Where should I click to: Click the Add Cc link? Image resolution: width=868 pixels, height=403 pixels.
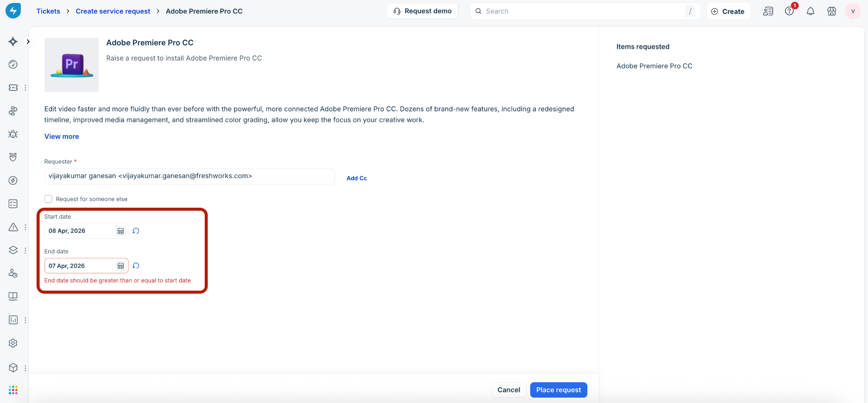pyautogui.click(x=356, y=178)
